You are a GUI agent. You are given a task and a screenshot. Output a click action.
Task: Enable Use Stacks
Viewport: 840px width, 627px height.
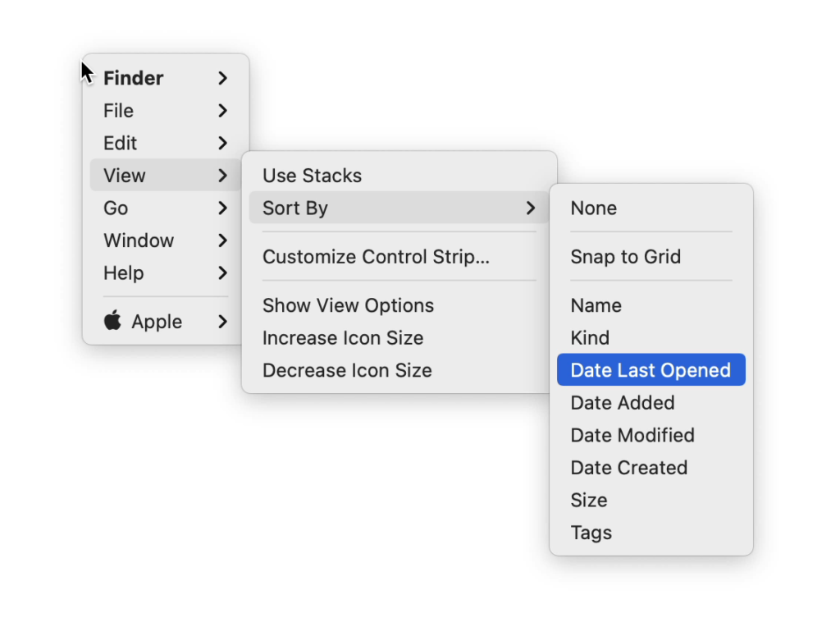[312, 175]
